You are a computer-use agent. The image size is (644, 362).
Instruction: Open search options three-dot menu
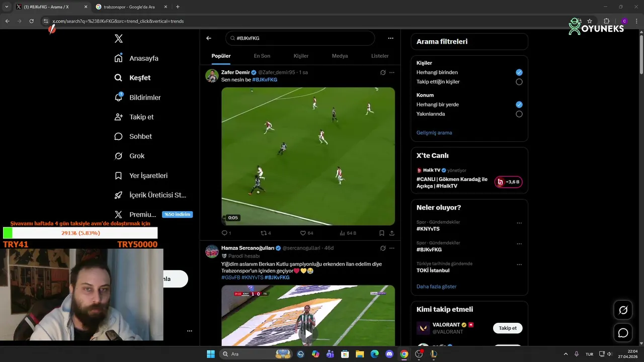pos(390,38)
